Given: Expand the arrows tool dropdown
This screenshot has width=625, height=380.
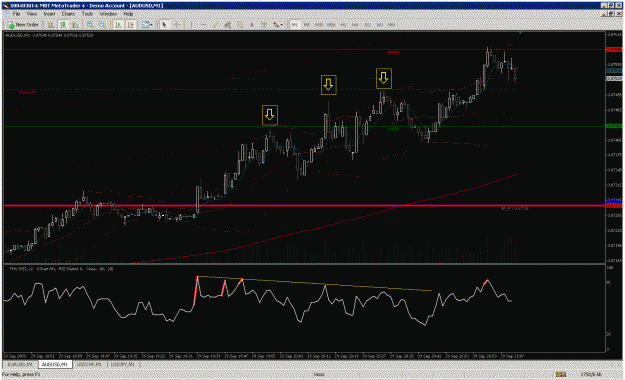Looking at the screenshot, I should [282, 25].
